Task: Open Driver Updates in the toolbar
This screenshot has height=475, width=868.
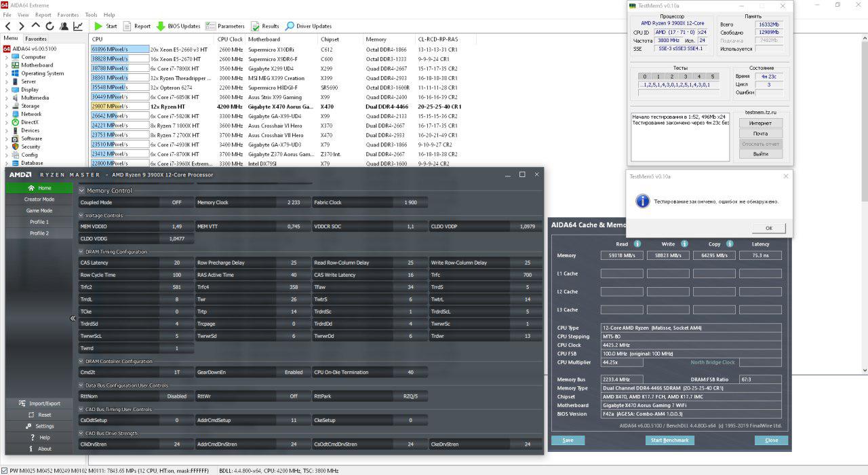Action: coord(309,26)
